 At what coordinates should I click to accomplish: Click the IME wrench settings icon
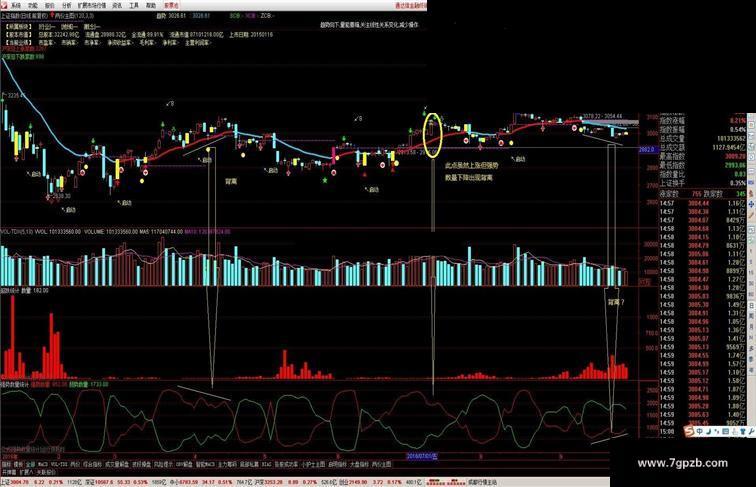pos(751,431)
